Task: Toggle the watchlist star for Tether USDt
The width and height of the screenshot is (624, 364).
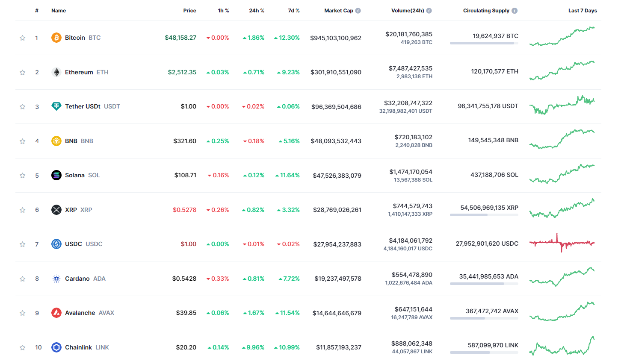Action: pyautogui.click(x=23, y=107)
